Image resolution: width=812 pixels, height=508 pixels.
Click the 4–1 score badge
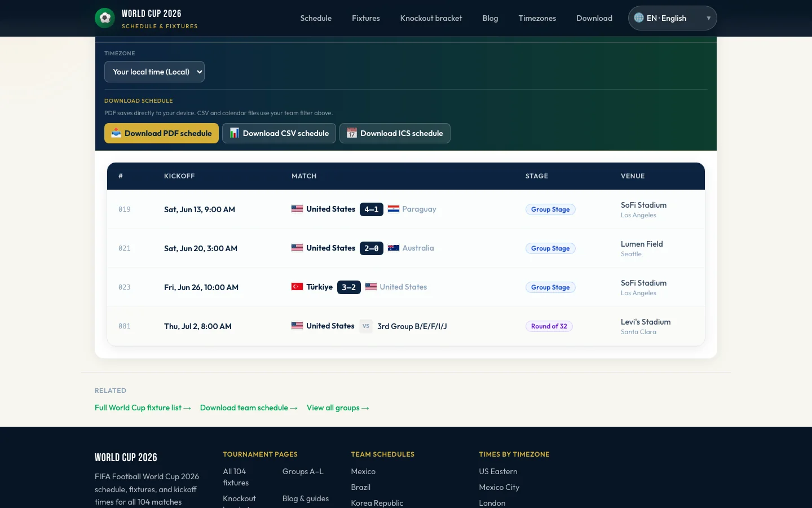point(372,209)
